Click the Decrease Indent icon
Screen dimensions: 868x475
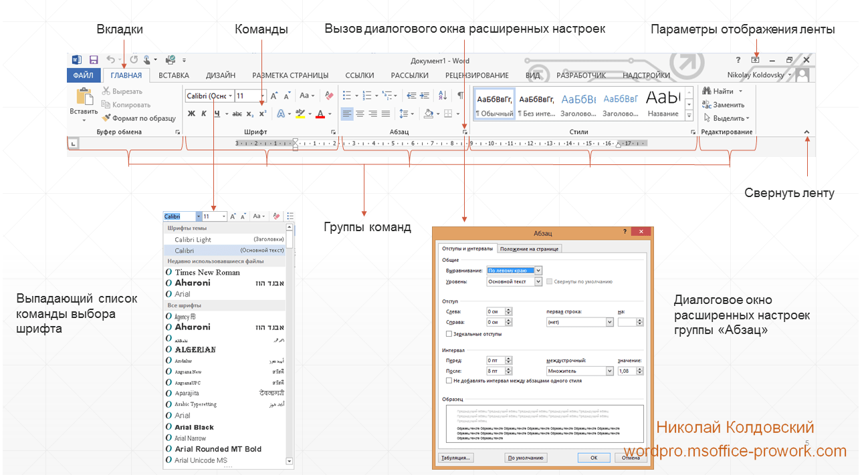[412, 96]
